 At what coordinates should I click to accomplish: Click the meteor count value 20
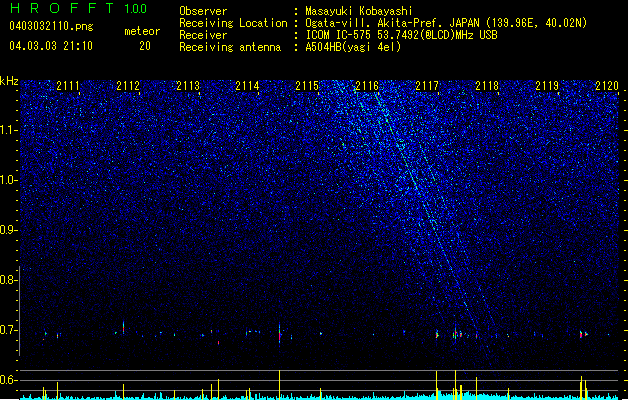[x=145, y=46]
